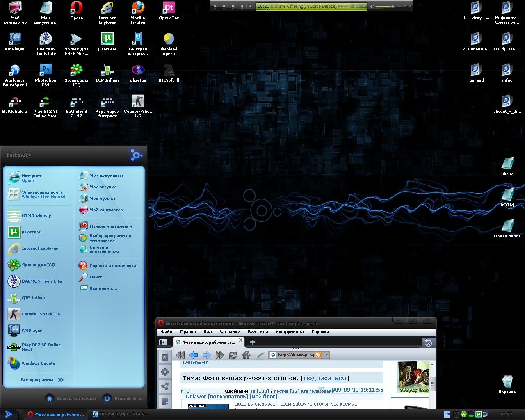
Task: Launch Windows Update from Start menu
Action: click(x=32, y=363)
